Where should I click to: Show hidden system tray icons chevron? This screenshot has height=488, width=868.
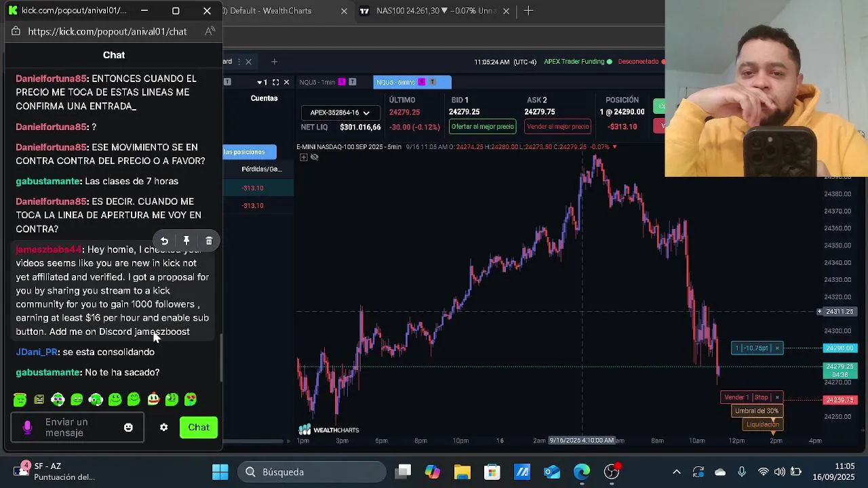(677, 472)
